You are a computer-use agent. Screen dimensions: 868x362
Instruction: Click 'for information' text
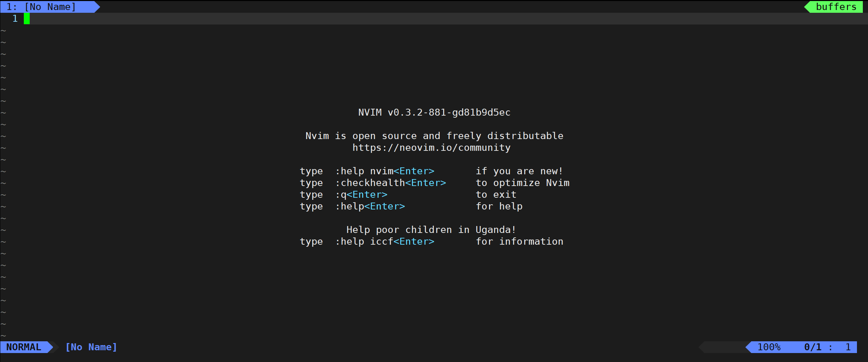pos(519,242)
